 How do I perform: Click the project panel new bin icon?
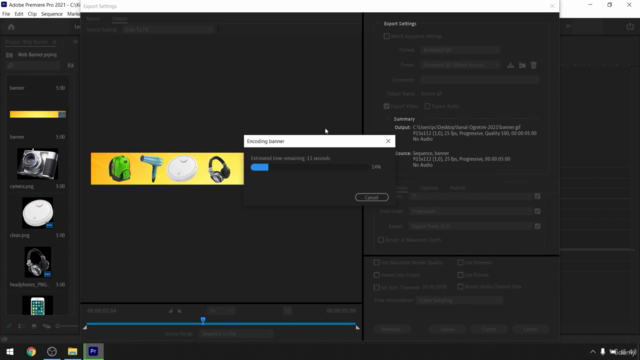point(71,65)
